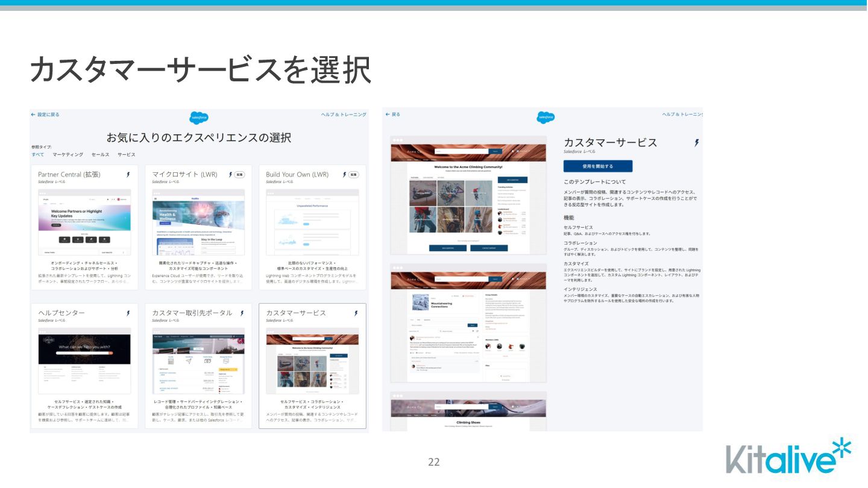
Task: Open マイクロサイト (LWR) template preview image
Action: [x=198, y=222]
